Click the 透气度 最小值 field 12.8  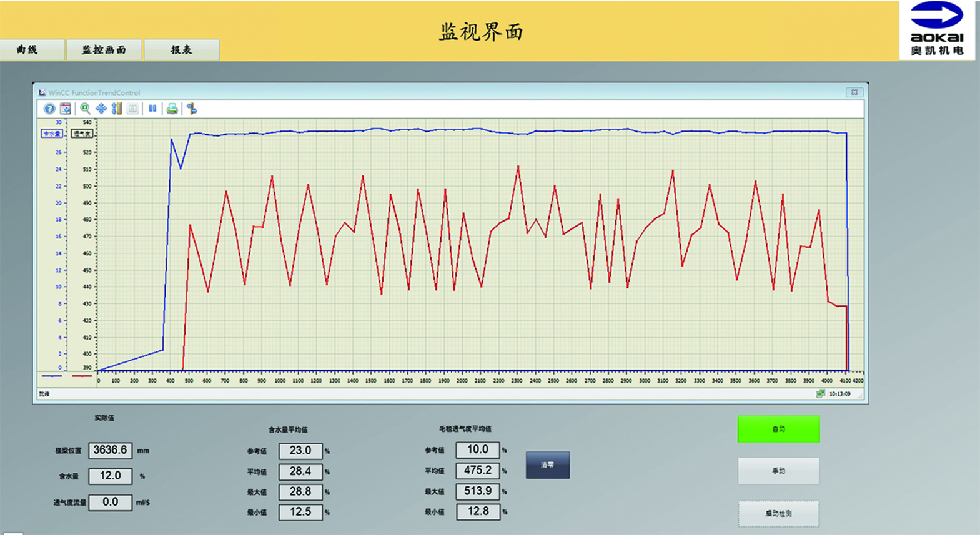tap(478, 511)
